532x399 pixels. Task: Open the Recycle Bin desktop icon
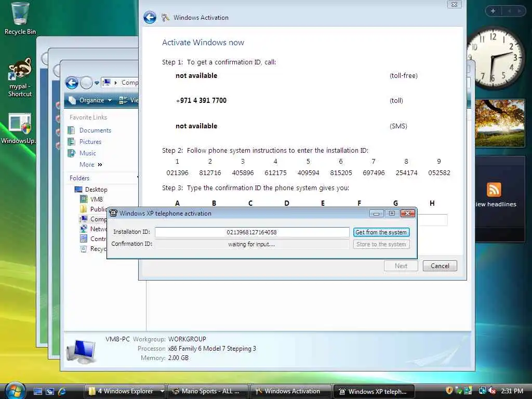(20, 19)
